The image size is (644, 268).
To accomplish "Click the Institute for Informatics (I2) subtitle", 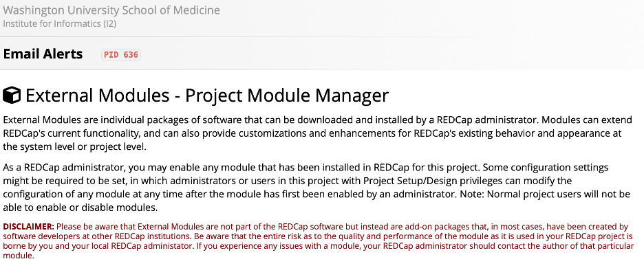I will point(60,23).
